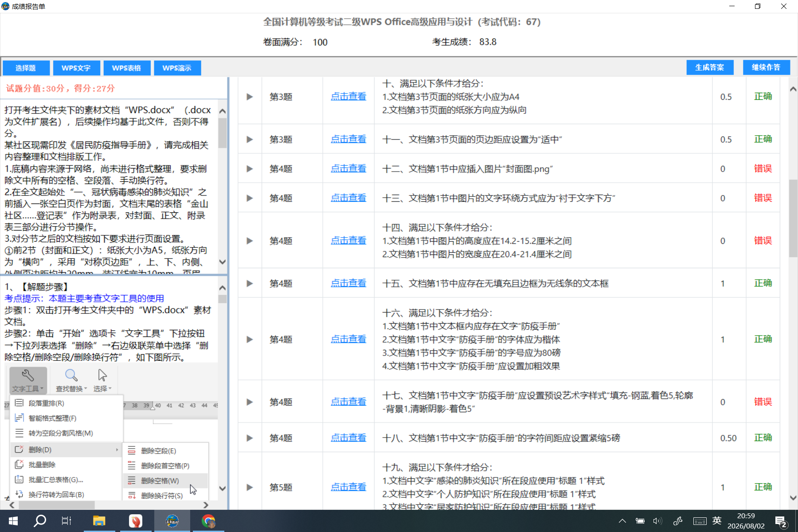The height and width of the screenshot is (532, 798).
Task: Open 点击查看 link for item 十八 (字符间距)
Action: coord(348,438)
